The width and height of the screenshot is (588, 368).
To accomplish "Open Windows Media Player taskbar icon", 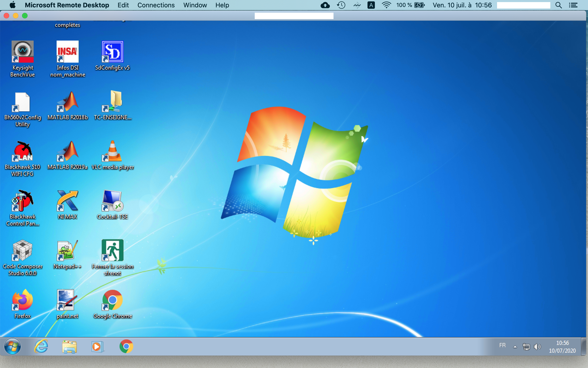I will point(98,347).
